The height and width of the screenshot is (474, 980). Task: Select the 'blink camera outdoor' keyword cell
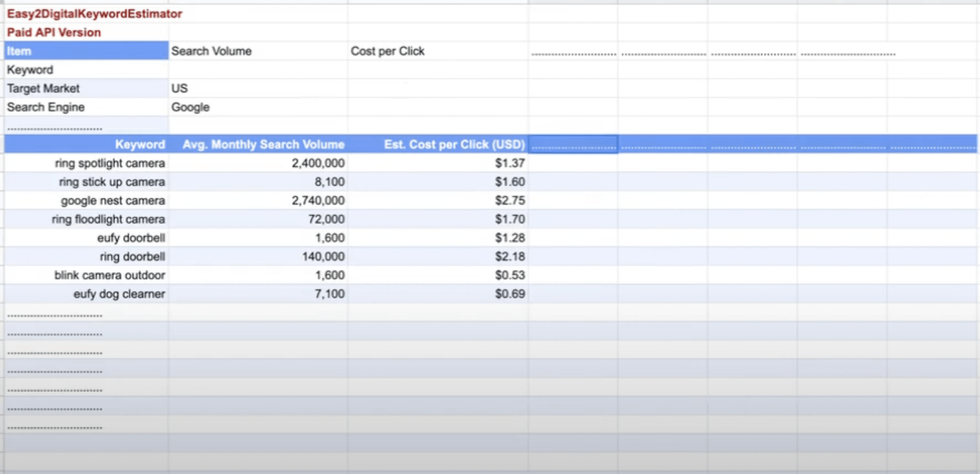[x=87, y=275]
